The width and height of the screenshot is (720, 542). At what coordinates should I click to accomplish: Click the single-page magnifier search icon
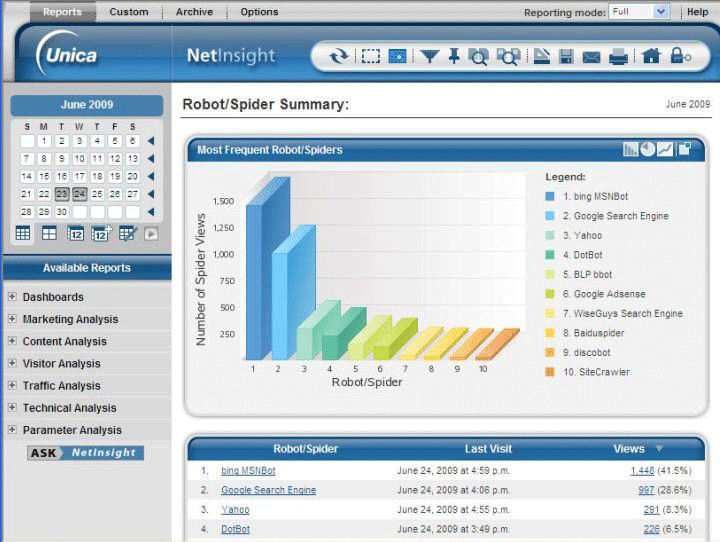(478, 57)
